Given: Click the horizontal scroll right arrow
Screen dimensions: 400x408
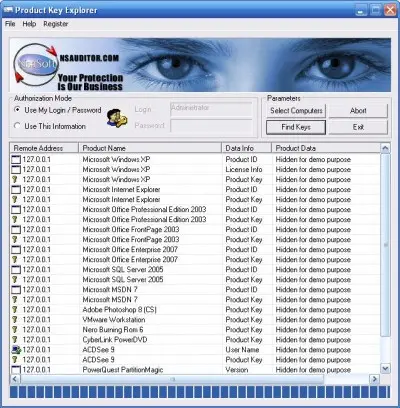Looking at the screenshot, I should (374, 379).
